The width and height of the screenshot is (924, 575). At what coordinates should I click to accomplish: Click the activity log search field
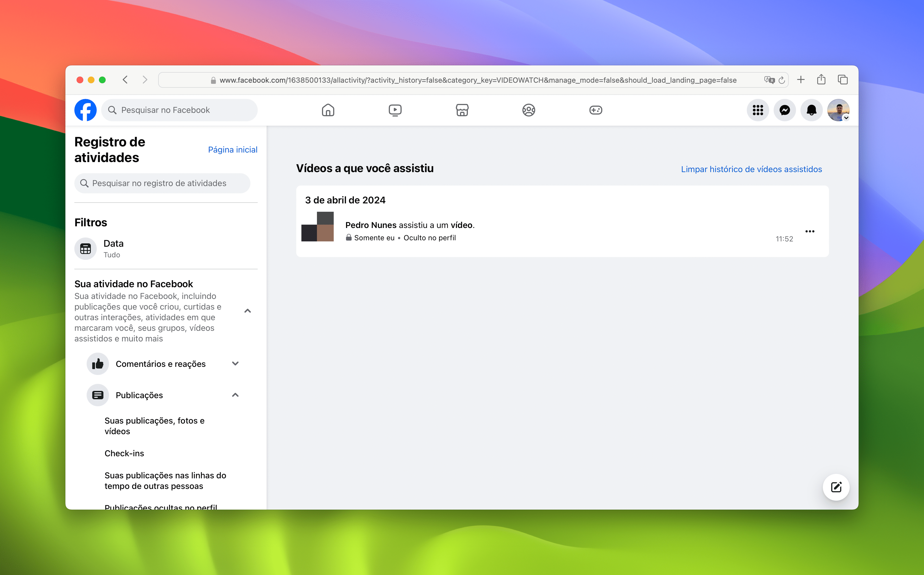(x=162, y=183)
